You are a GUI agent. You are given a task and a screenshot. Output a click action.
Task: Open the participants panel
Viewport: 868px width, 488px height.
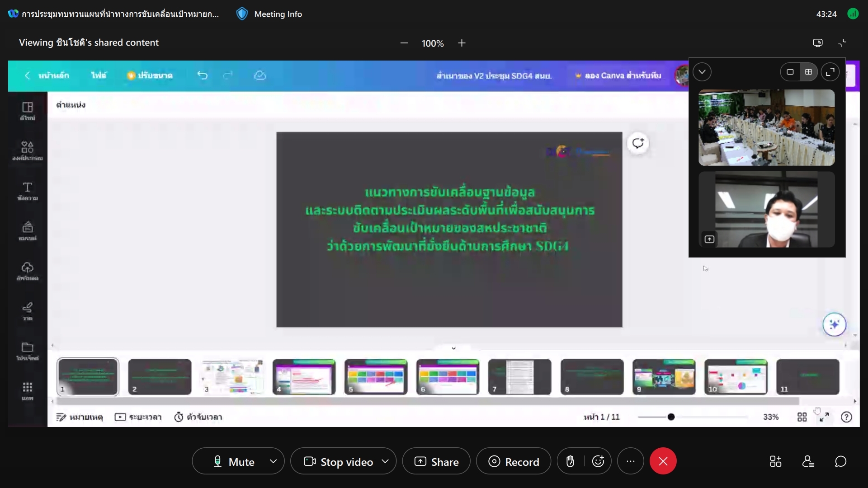tap(808, 461)
